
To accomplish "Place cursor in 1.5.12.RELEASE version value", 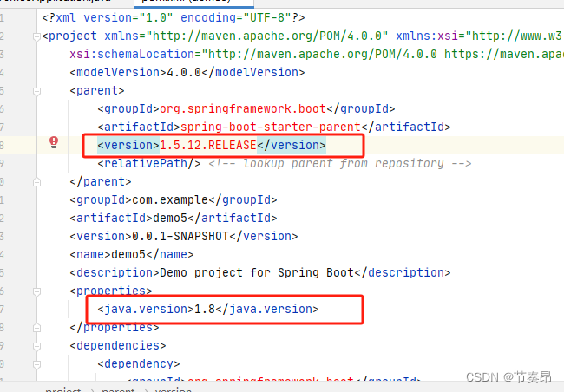I will 208,145.
